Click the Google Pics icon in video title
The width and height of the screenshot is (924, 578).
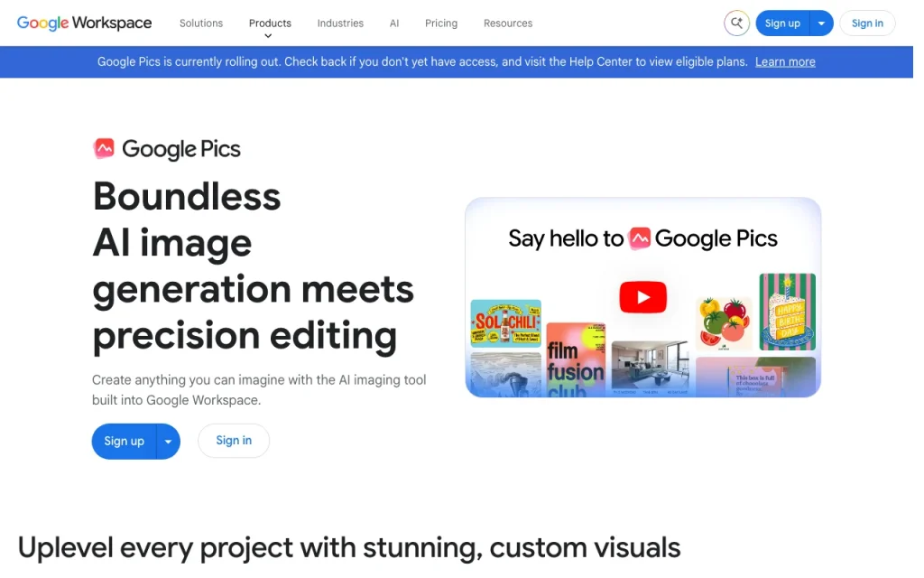coord(640,238)
